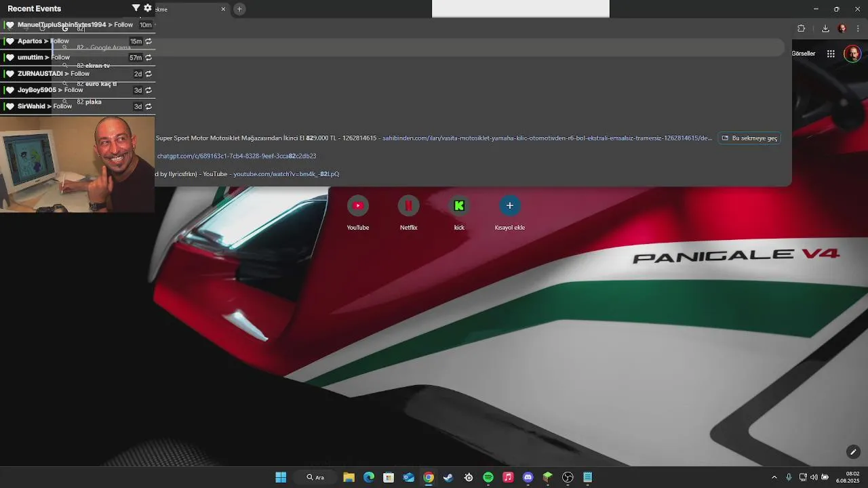Open Chrome profile avatar in toolbar
Screen dimensions: 868x488
pos(842,28)
